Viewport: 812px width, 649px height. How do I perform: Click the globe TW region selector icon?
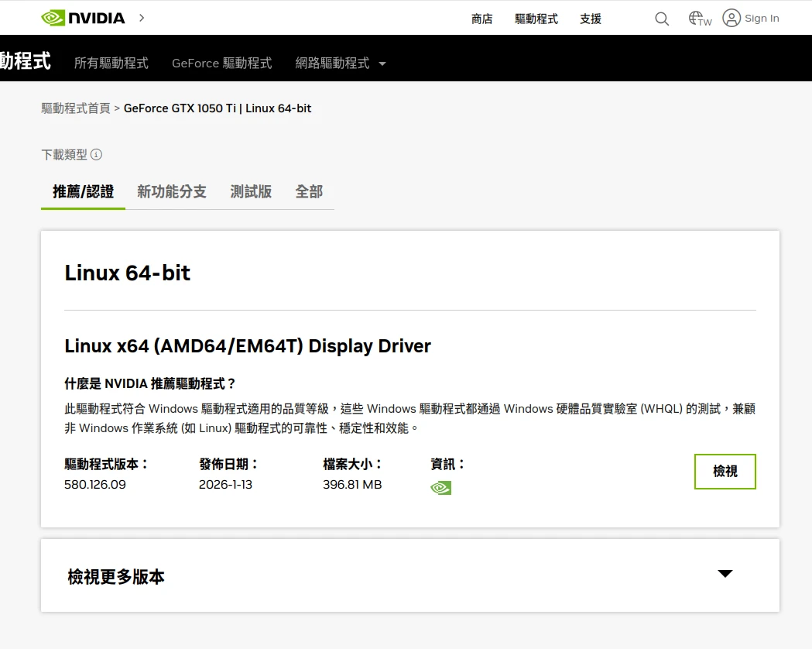tap(700, 19)
